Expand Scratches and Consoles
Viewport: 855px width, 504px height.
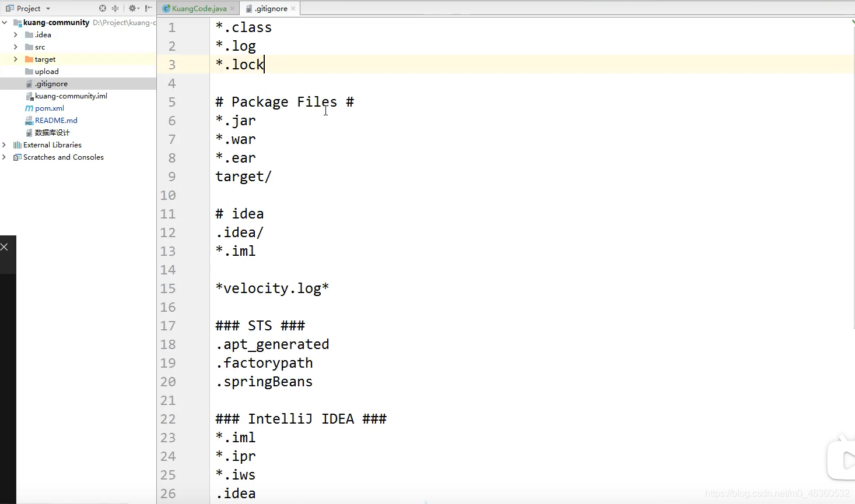[x=5, y=157]
